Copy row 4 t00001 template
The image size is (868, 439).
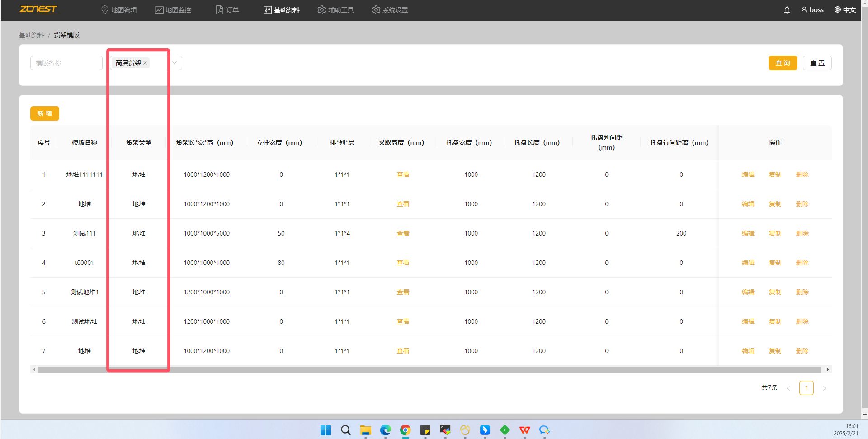(775, 263)
